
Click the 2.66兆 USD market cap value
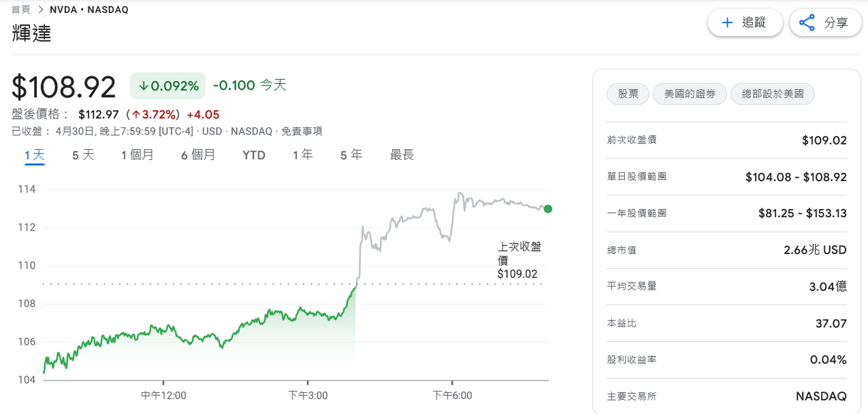(815, 250)
